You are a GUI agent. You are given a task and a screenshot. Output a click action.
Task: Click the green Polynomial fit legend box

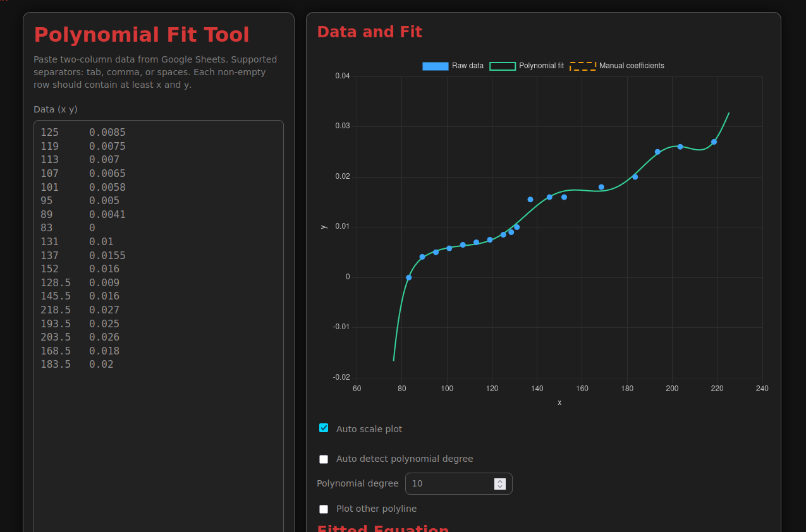coord(503,66)
